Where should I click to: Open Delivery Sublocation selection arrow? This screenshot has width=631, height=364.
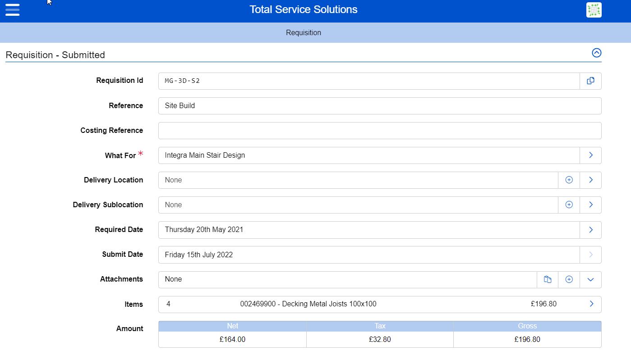pyautogui.click(x=590, y=205)
